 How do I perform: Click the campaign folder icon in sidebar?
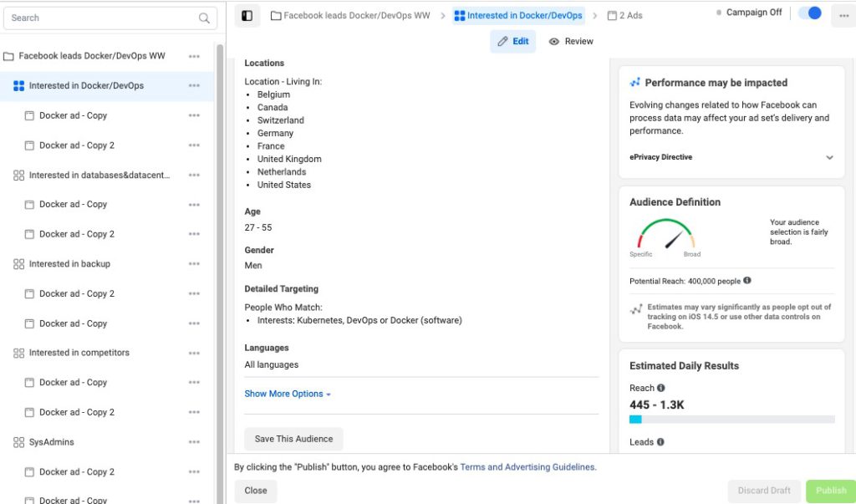(8, 56)
